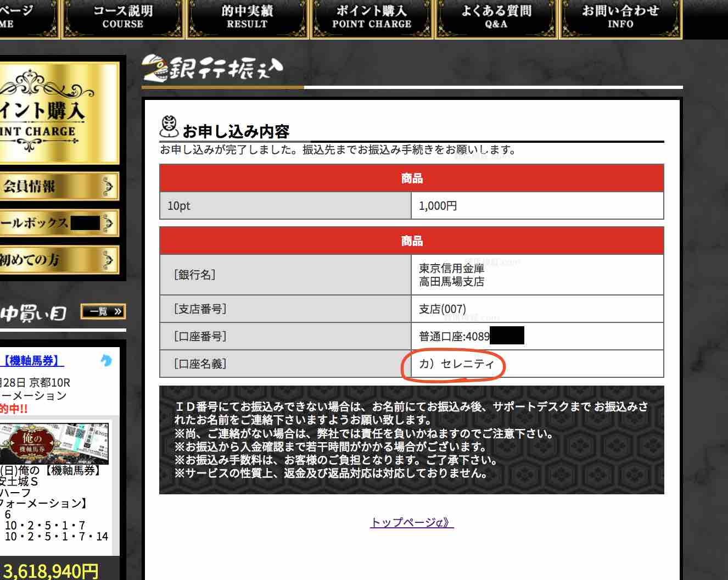Click the 中買い目 sidebar heading
Viewport: 728px width, 580px height.
33,314
